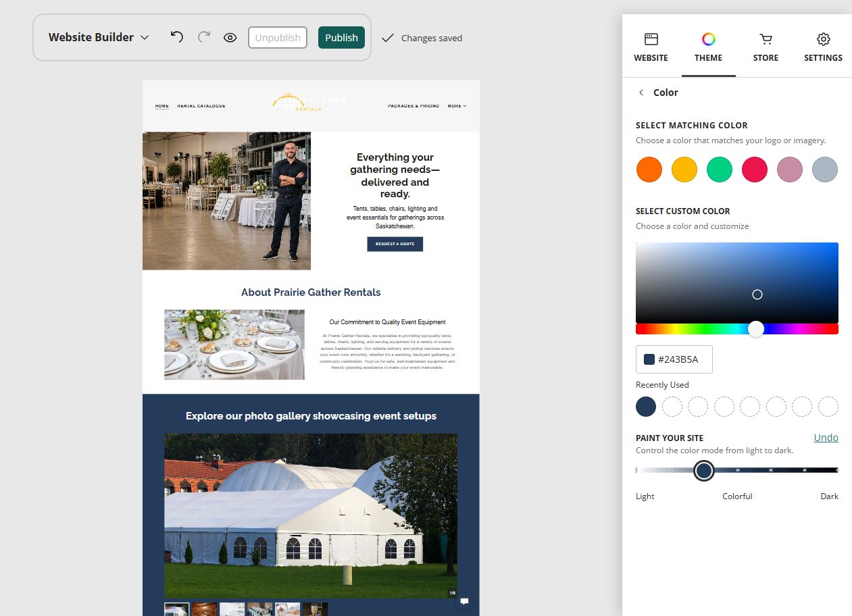Select the third gallery thumbnail

tap(232, 609)
